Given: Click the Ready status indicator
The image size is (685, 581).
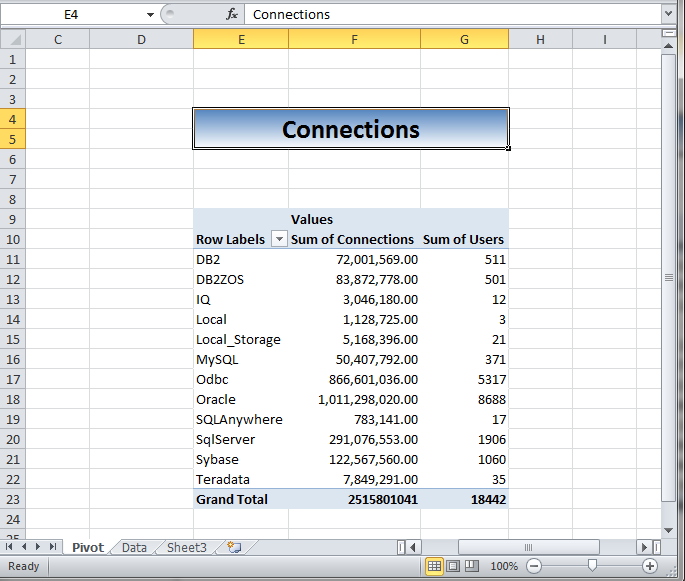Looking at the screenshot, I should (24, 566).
